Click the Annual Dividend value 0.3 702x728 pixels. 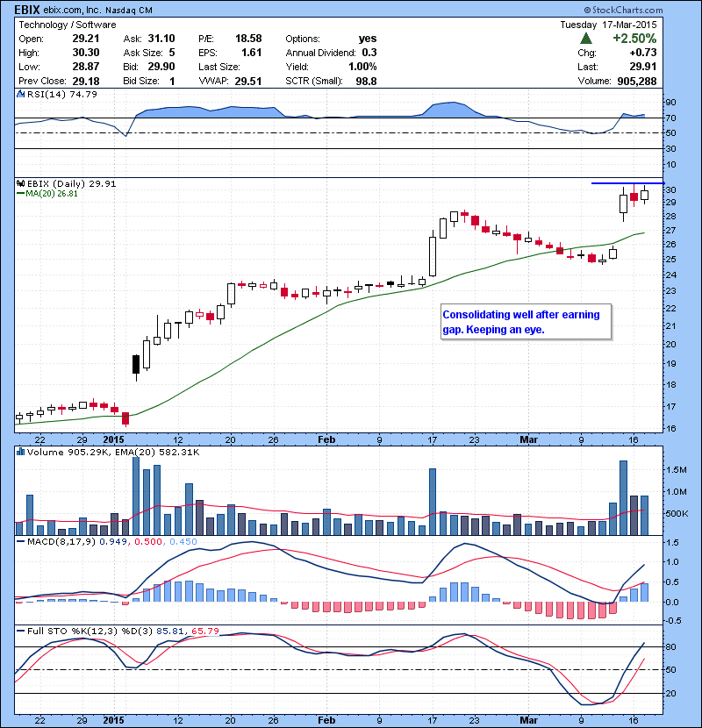(369, 53)
